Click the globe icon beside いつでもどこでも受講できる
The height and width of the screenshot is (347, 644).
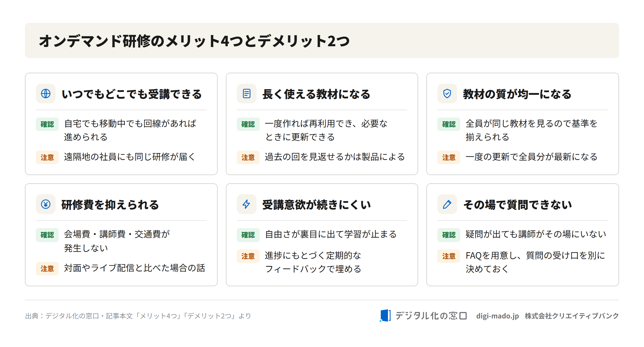tap(46, 94)
